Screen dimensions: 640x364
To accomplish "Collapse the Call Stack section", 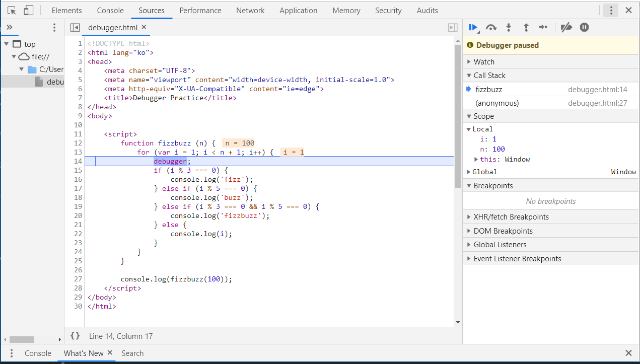I will pyautogui.click(x=551, y=76).
